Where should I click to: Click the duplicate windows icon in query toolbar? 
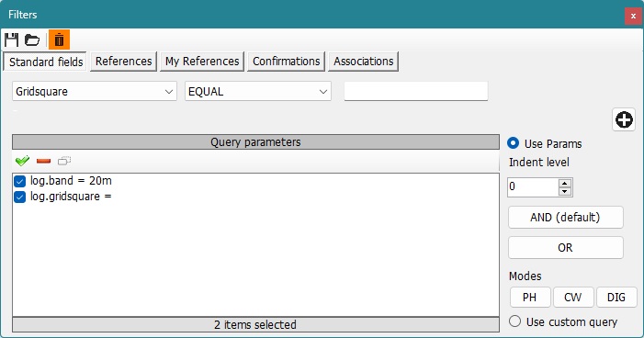click(64, 161)
